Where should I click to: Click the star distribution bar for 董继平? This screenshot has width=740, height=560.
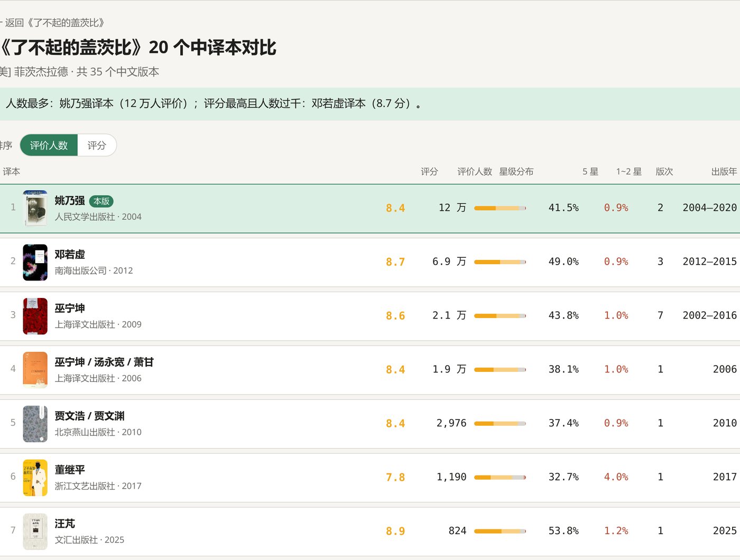[500, 478]
